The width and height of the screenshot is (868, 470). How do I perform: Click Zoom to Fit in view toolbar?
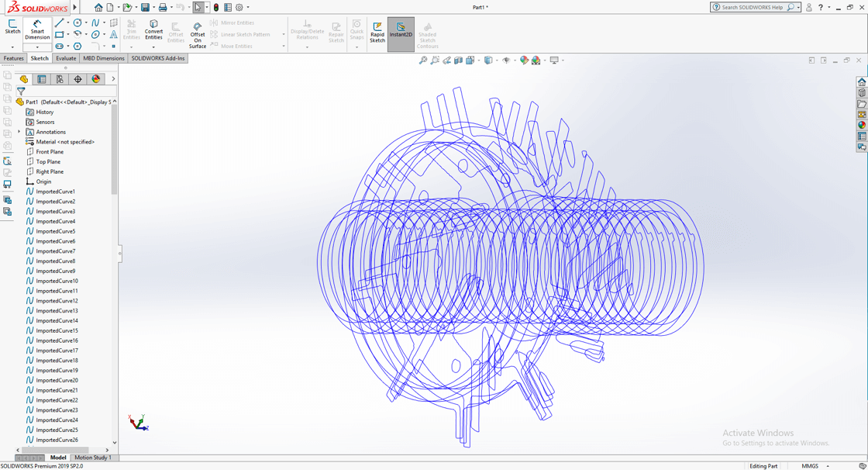423,60
